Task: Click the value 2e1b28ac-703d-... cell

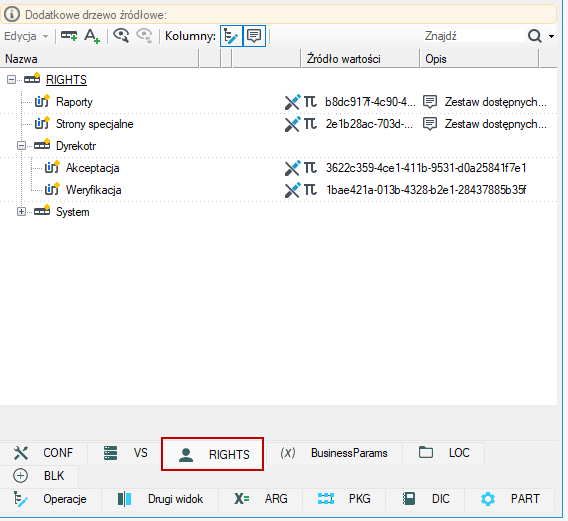Action: [369, 124]
